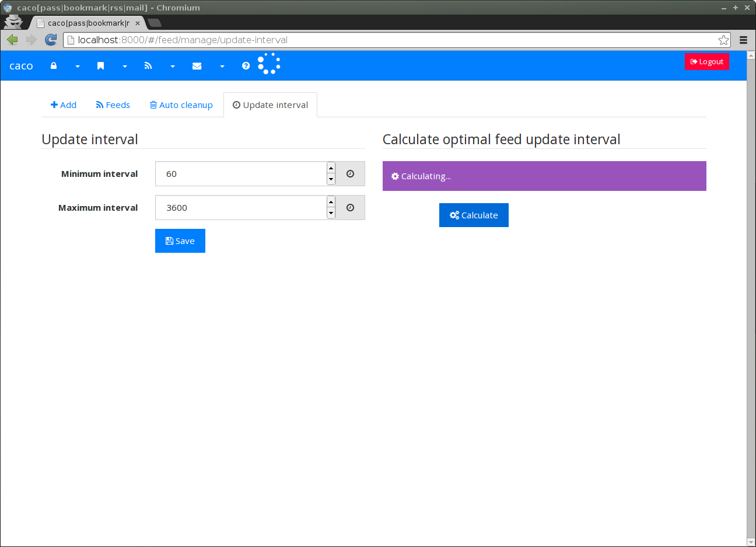Viewport: 756px width, 547px height.
Task: Click the Calculate optimal feed update interval heading
Action: click(x=501, y=140)
